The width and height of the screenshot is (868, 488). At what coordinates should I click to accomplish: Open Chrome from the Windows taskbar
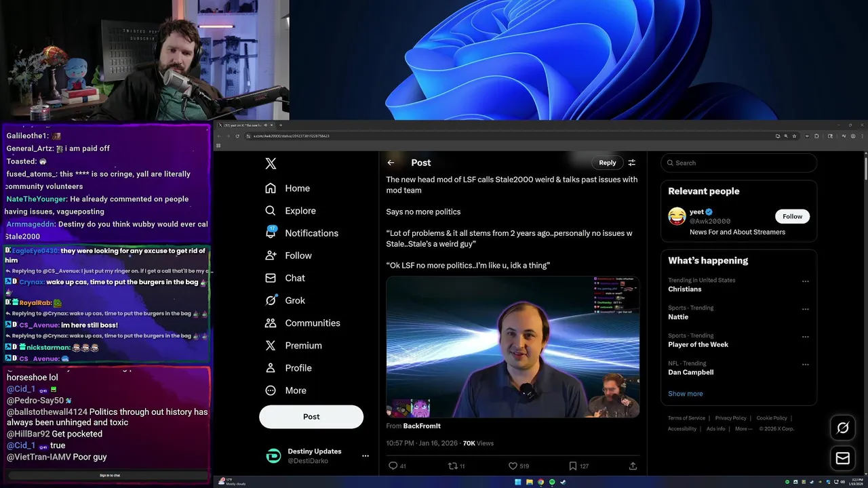pyautogui.click(x=540, y=482)
